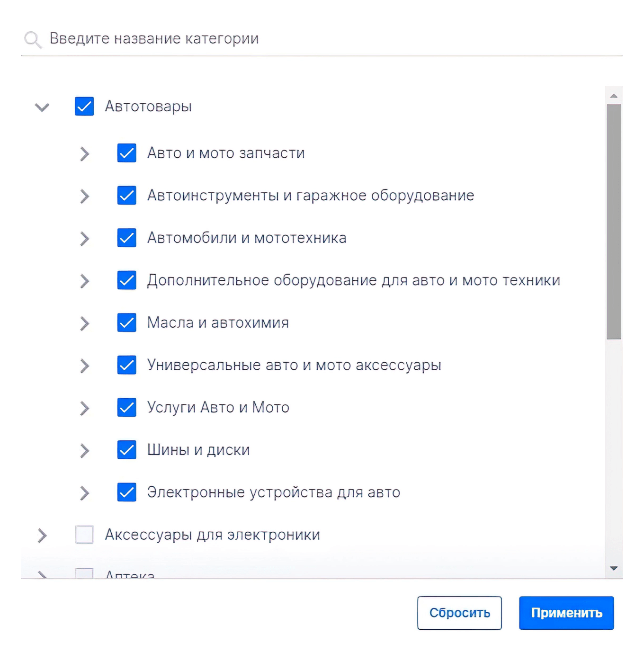
Task: Click the Сбросить button
Action: 459,612
